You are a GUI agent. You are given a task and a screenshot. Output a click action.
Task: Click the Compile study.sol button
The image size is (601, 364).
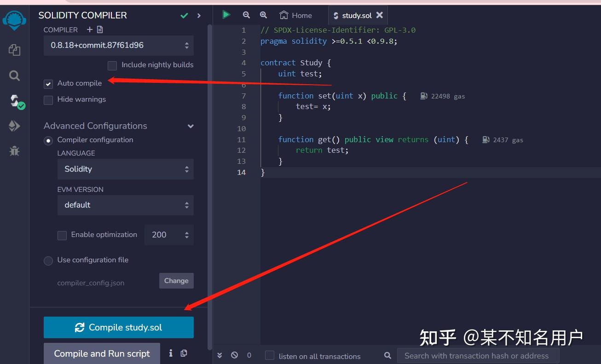point(118,327)
